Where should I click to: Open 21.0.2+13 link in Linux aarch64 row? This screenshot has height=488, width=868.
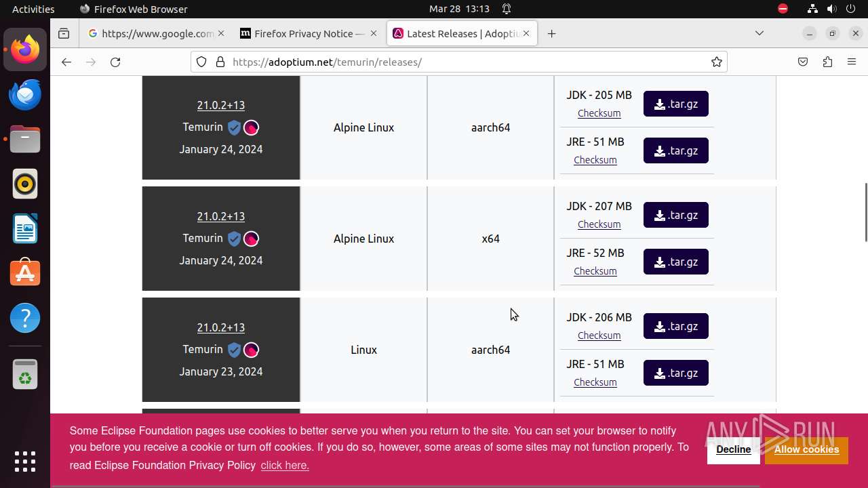click(221, 327)
